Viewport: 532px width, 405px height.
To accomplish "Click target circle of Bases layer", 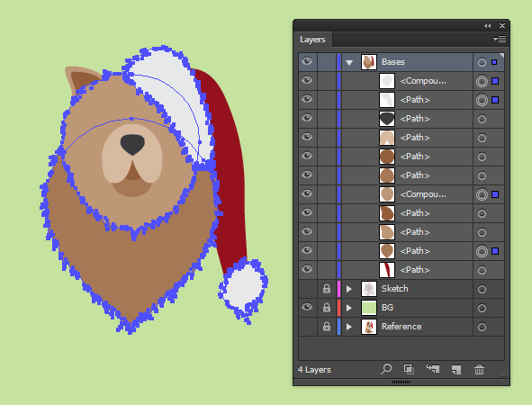I will [482, 62].
